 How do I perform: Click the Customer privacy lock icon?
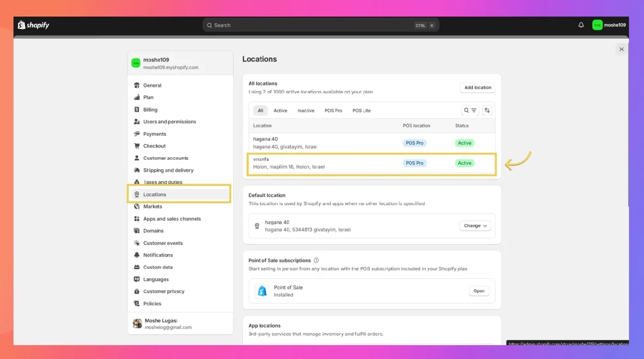click(137, 291)
